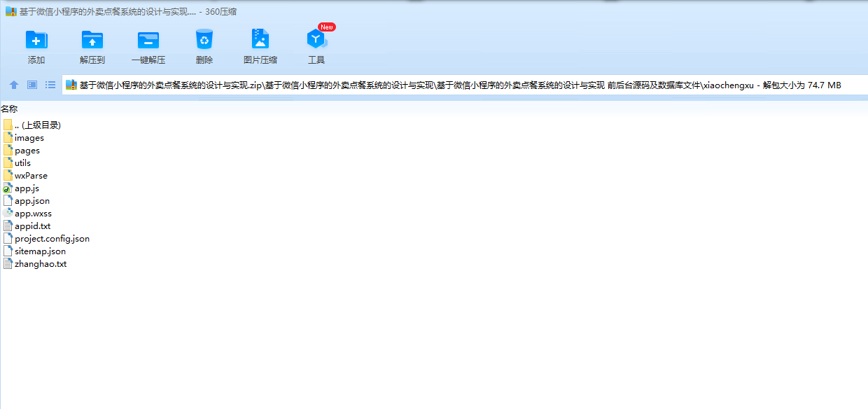Select the 'images' folder name
This screenshot has height=409, width=868.
pos(29,138)
